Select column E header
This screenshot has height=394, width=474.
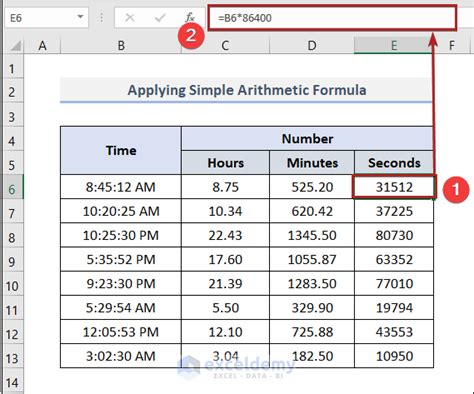(394, 45)
